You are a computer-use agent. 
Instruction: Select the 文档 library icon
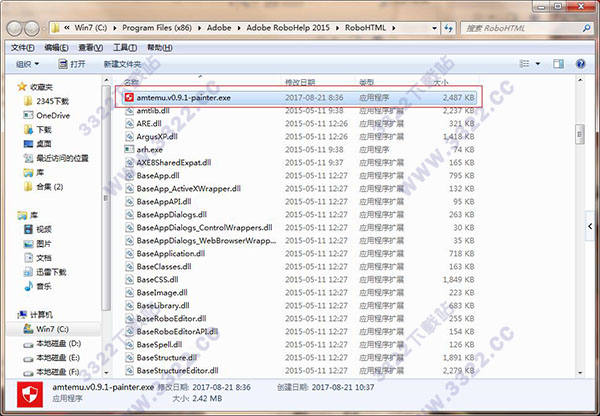[x=28, y=258]
